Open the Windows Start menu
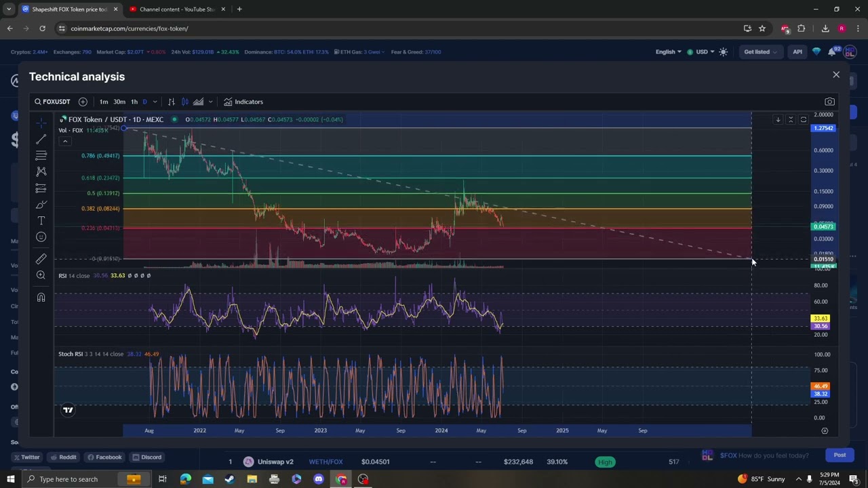The width and height of the screenshot is (868, 488). coord(10,479)
